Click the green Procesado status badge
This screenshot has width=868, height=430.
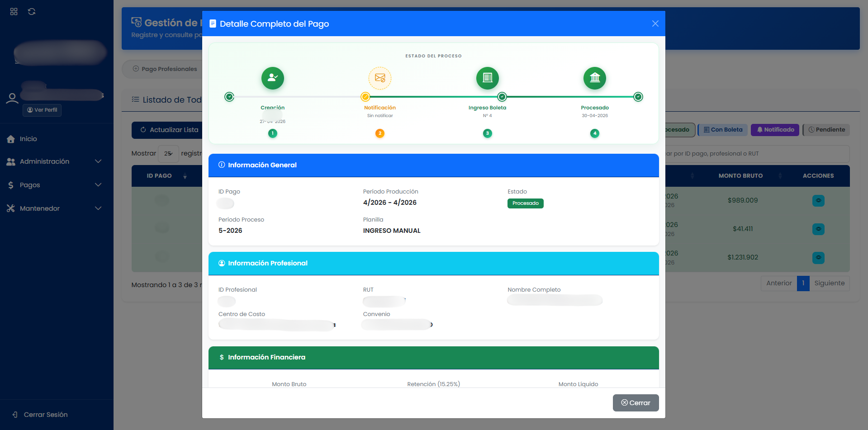click(526, 203)
